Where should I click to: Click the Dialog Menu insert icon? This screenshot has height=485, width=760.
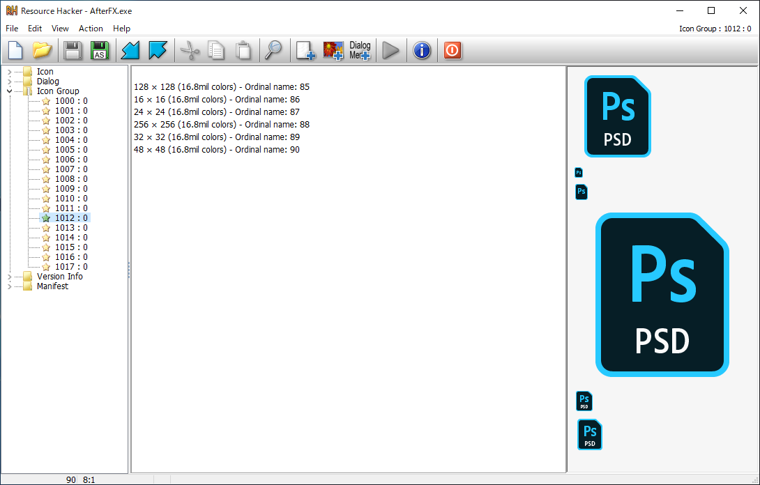coord(360,50)
